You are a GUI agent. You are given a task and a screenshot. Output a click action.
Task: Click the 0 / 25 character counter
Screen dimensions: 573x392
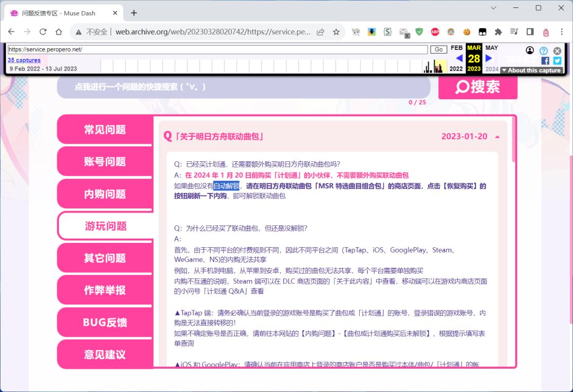[418, 102]
